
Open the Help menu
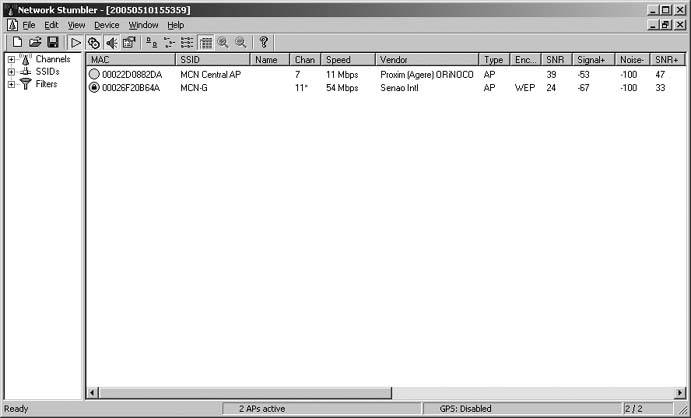point(175,25)
